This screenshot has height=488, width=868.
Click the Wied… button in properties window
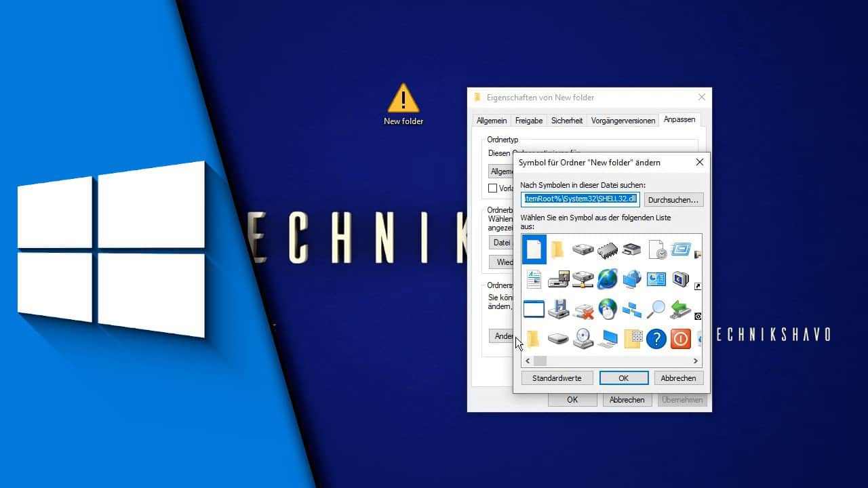500,262
